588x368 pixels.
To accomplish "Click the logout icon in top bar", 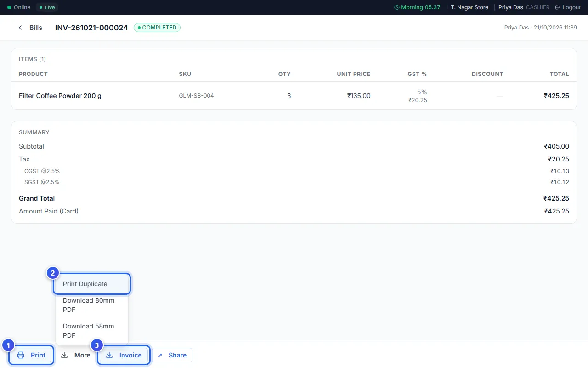I will pos(558,7).
